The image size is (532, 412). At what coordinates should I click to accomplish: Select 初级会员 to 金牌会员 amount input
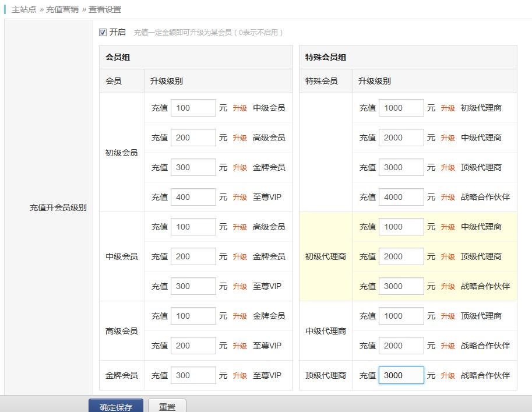193,167
